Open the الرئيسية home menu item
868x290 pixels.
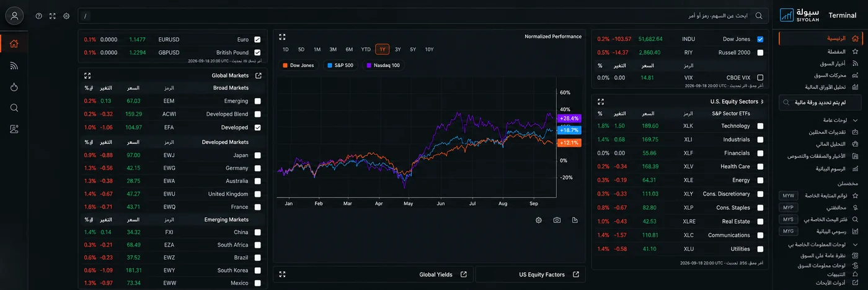[x=820, y=39]
